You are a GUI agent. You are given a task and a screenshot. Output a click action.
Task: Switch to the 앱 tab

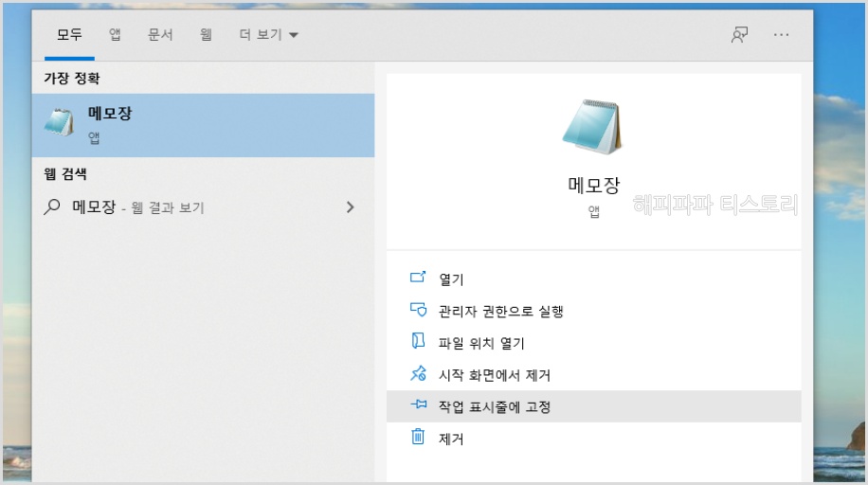point(115,35)
